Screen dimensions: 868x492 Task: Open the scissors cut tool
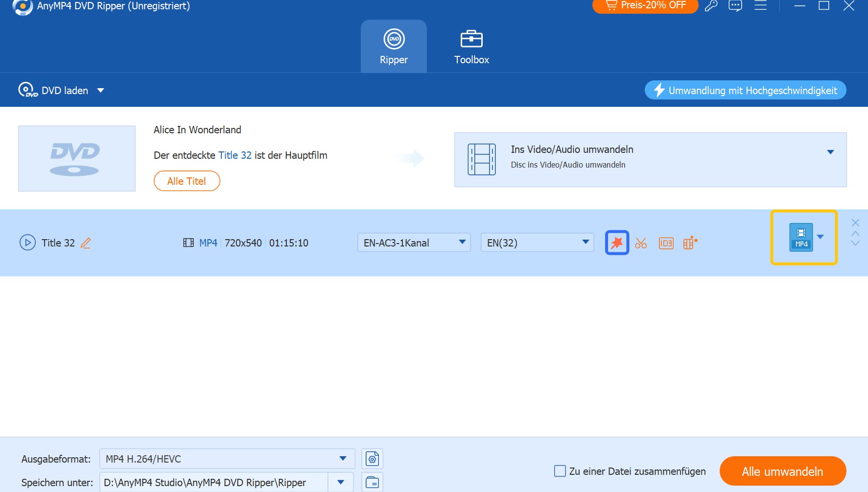[641, 243]
